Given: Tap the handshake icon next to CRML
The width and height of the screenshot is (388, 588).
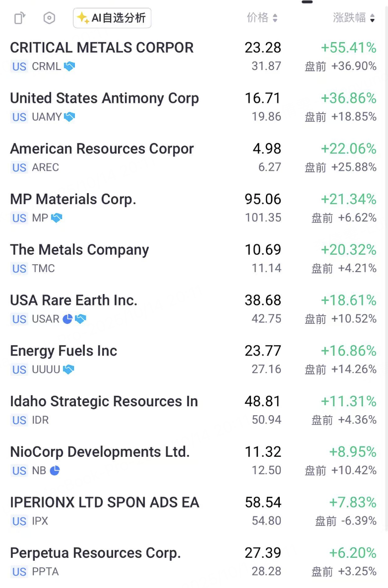Looking at the screenshot, I should pyautogui.click(x=69, y=66).
